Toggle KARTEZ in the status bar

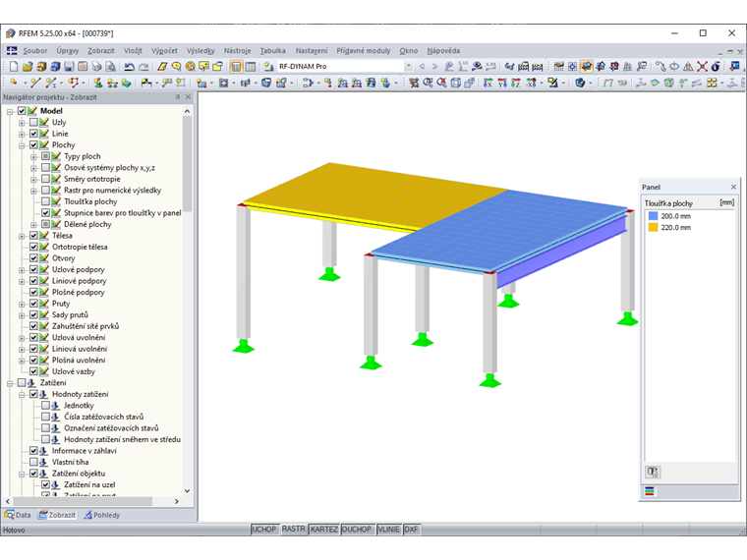point(324,530)
